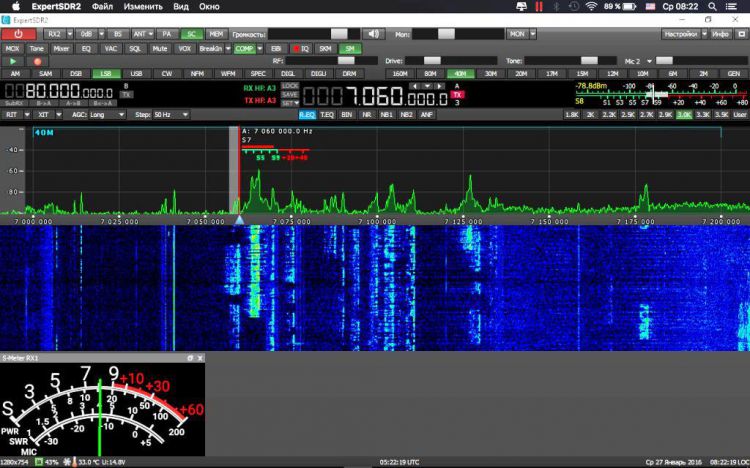Screen dimensions: 750x468
Task: Toggle the SQL squelch button
Action: [135, 48]
